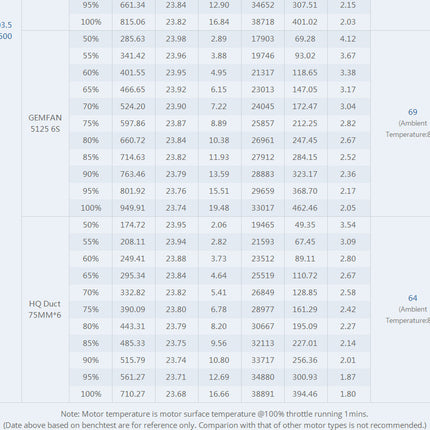Viewport: 430px width, 430px height.
Task: Click the motor temperature note text
Action: (214, 414)
